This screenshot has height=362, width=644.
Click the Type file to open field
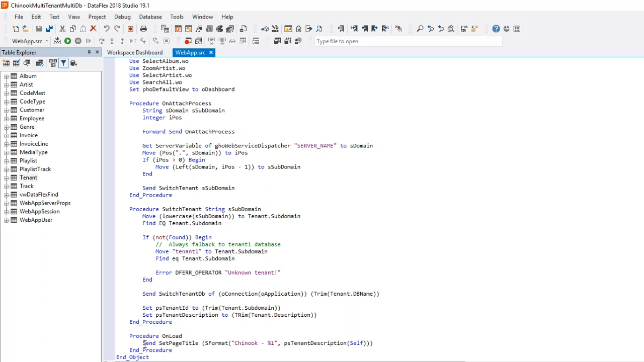pyautogui.click(x=408, y=41)
